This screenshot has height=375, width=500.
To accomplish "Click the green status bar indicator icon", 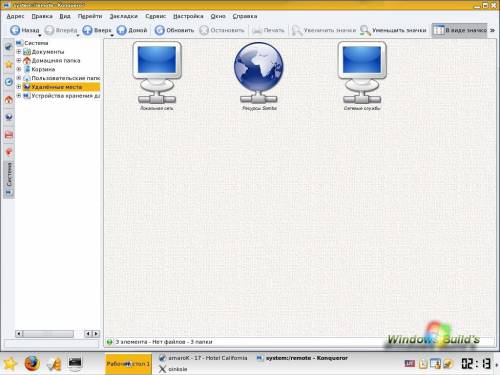I will click(109, 342).
